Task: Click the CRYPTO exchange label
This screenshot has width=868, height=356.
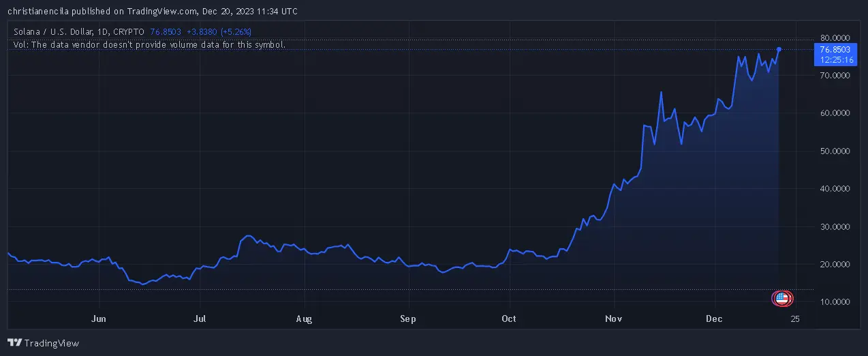Action: tap(130, 31)
